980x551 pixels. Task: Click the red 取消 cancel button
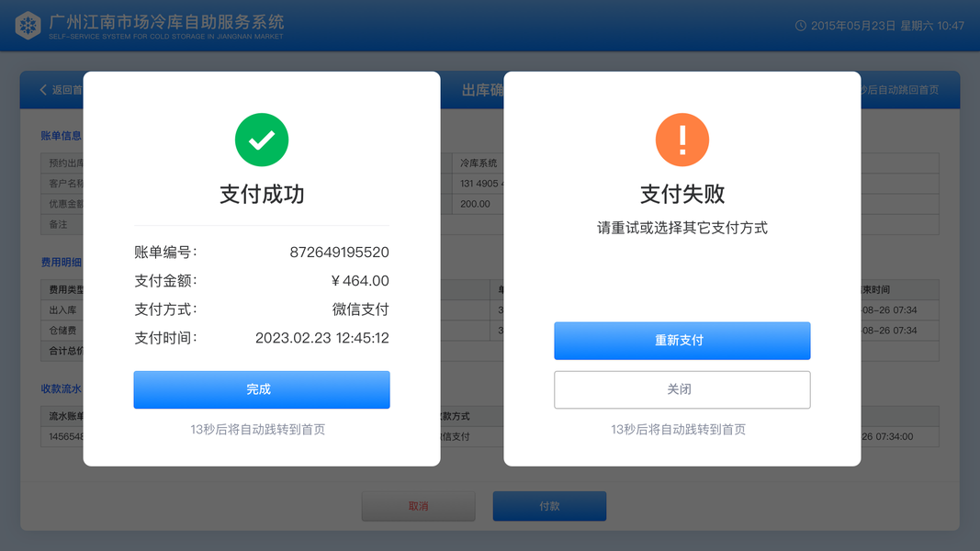(x=418, y=506)
